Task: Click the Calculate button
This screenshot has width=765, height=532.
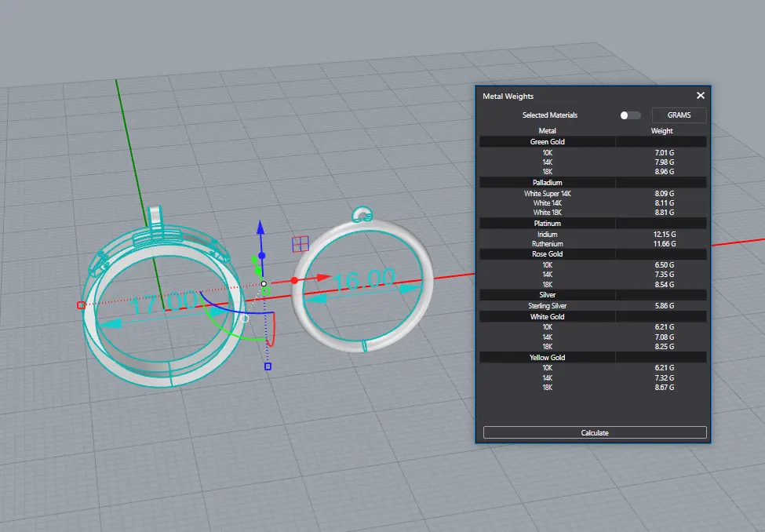Action: [x=595, y=432]
